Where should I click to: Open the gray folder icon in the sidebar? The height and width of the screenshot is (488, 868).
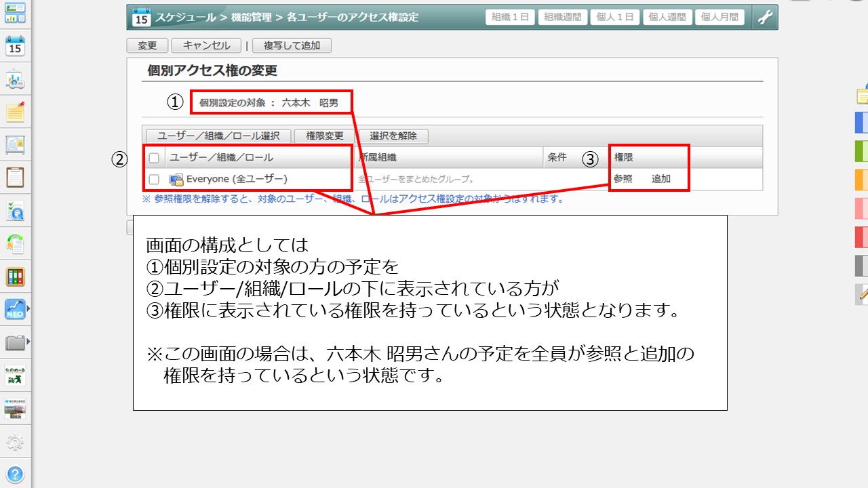14,343
